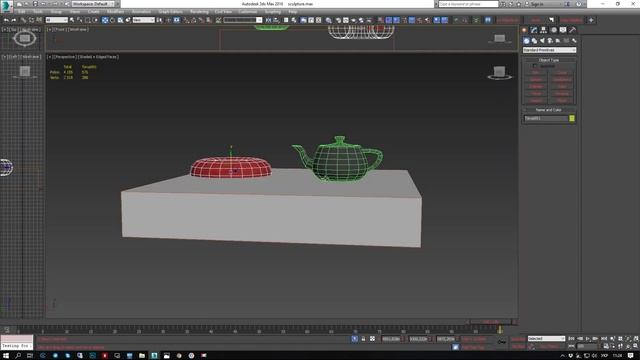Select the Select and Scale tool
Image resolution: width=640 pixels, height=360 pixels.
tap(120, 20)
